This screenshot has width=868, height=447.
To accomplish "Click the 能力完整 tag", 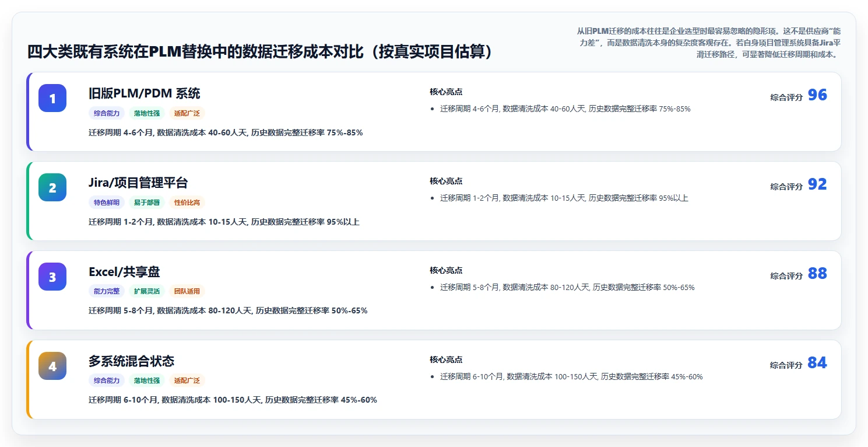I will coord(107,291).
